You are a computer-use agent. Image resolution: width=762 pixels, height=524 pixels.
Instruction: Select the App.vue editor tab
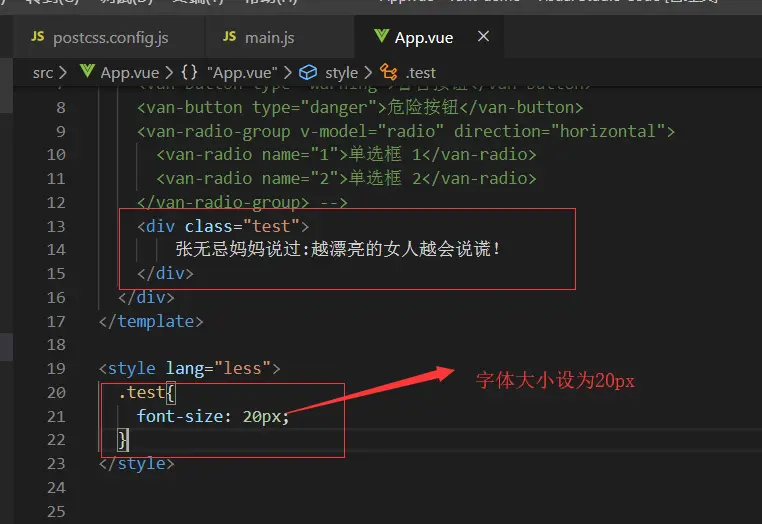[430, 37]
